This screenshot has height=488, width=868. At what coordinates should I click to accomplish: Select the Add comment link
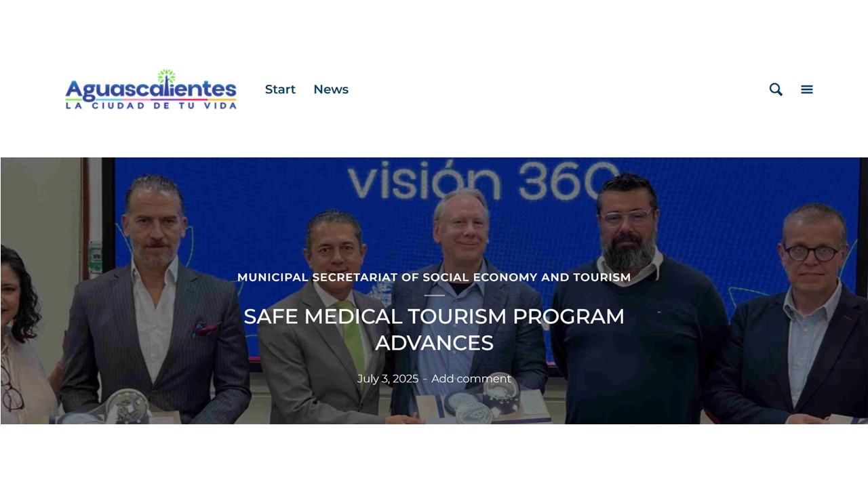(471, 379)
